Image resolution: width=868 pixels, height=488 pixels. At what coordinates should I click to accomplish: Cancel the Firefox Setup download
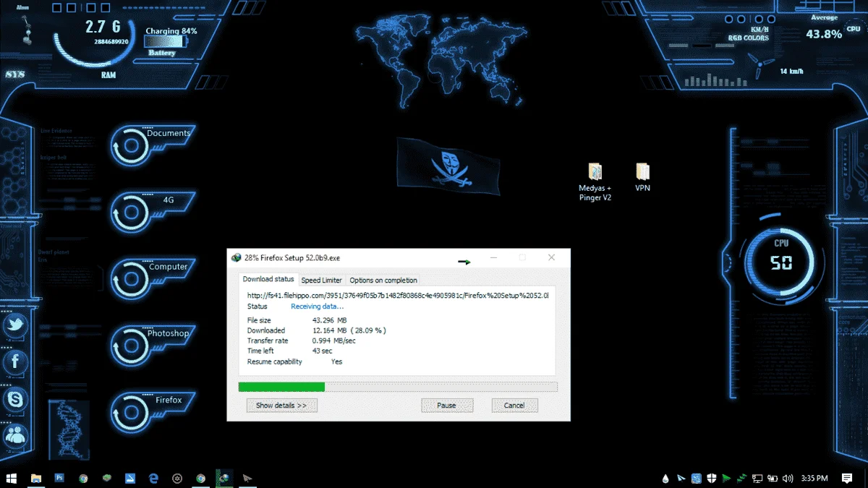pos(514,406)
